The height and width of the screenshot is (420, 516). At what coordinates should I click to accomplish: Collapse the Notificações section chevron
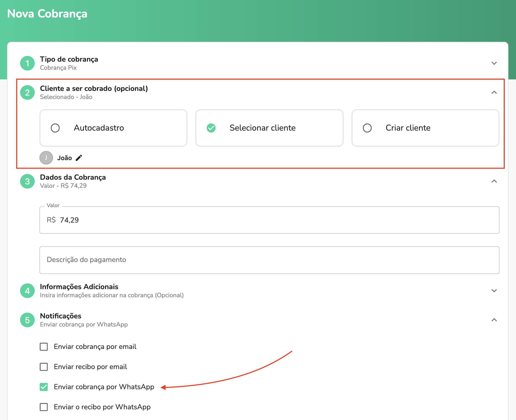coord(494,320)
